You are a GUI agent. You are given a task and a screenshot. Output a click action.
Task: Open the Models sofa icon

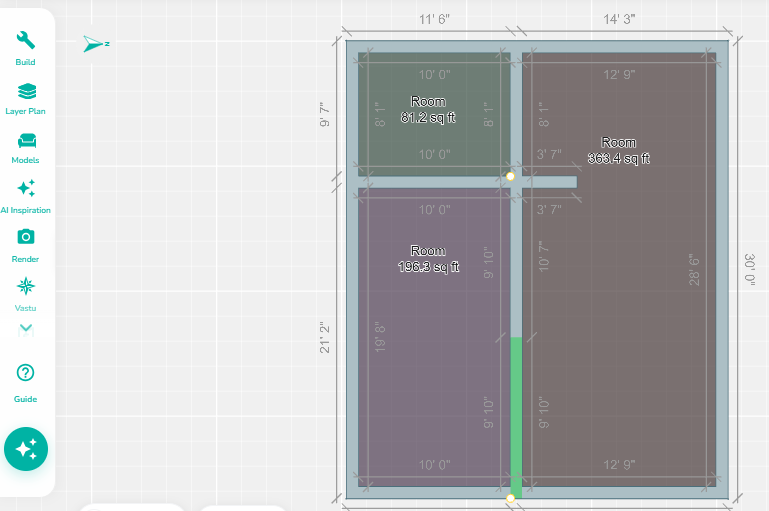coord(26,141)
